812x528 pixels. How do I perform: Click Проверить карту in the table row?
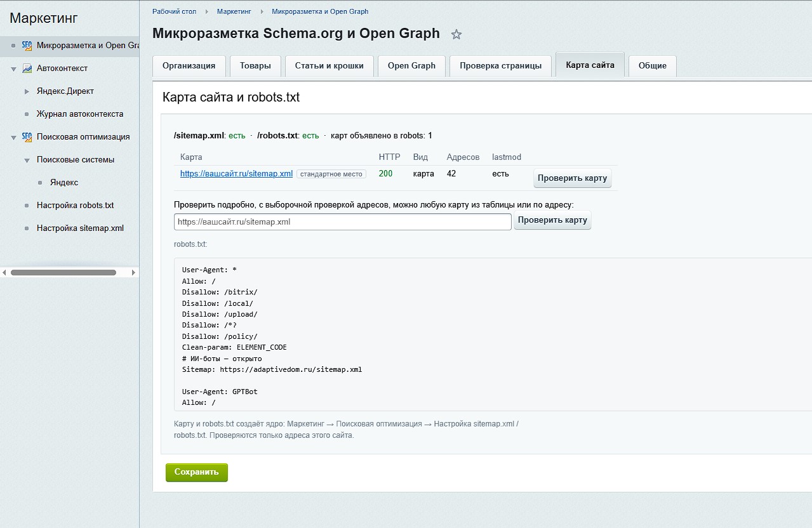[572, 178]
